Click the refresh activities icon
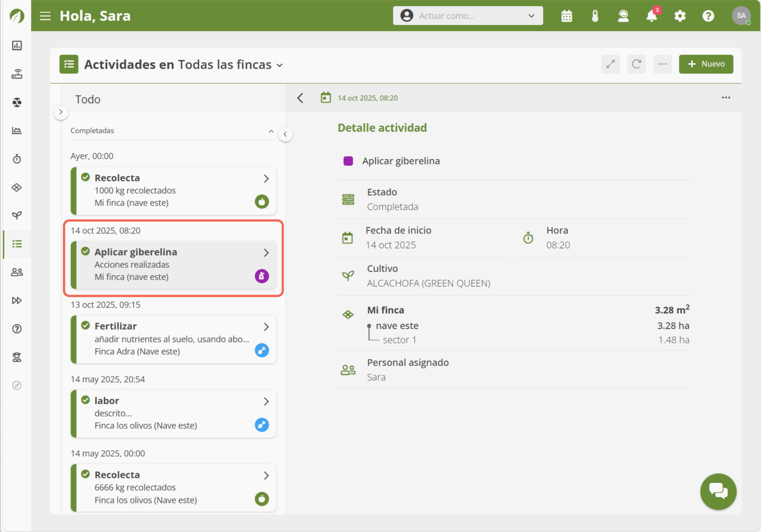This screenshot has height=532, width=761. 636,64
